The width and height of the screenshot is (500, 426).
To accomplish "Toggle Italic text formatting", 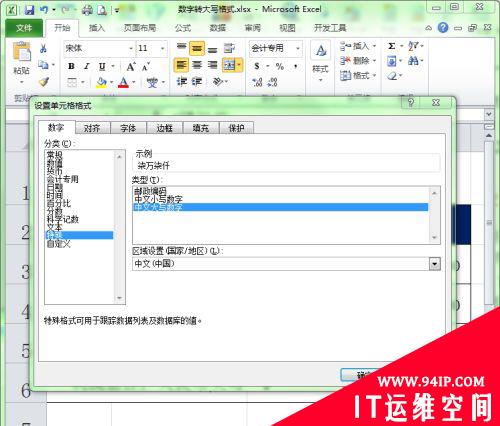I will tap(87, 66).
